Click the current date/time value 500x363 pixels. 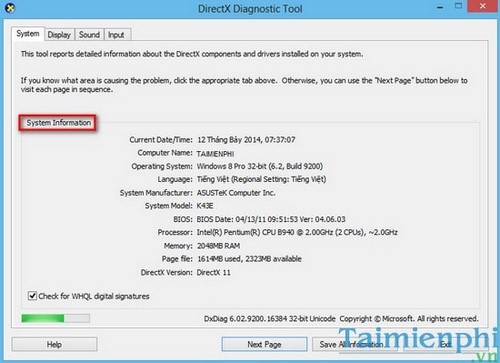coord(246,140)
